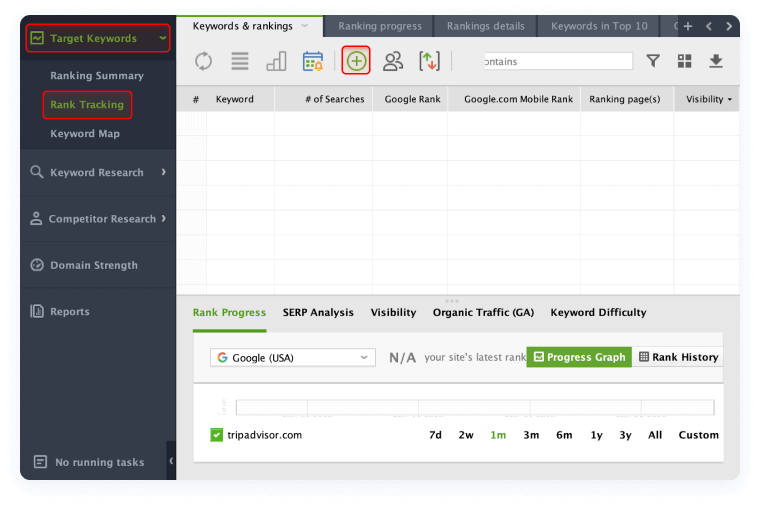This screenshot has height=505, width=760.
Task: Switch to the Ranking progress tab
Action: (x=379, y=26)
